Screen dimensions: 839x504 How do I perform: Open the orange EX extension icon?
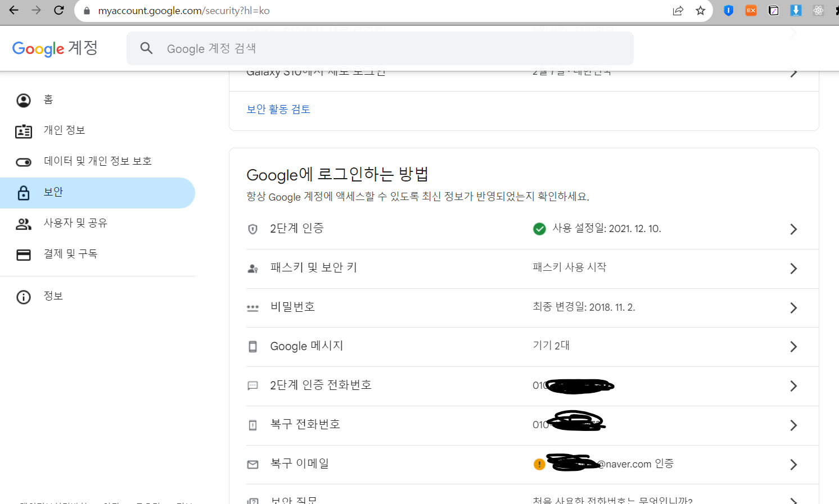[751, 10]
